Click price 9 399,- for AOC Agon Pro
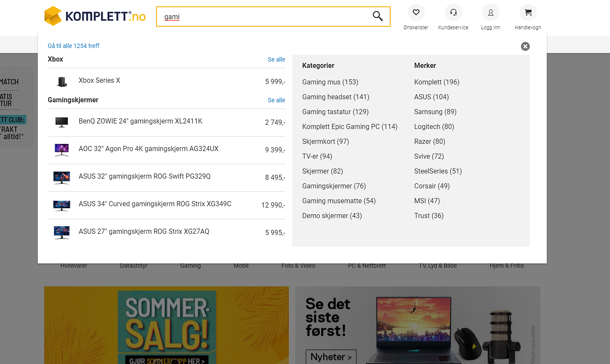Screen dimensions: 610x364 (x=275, y=150)
